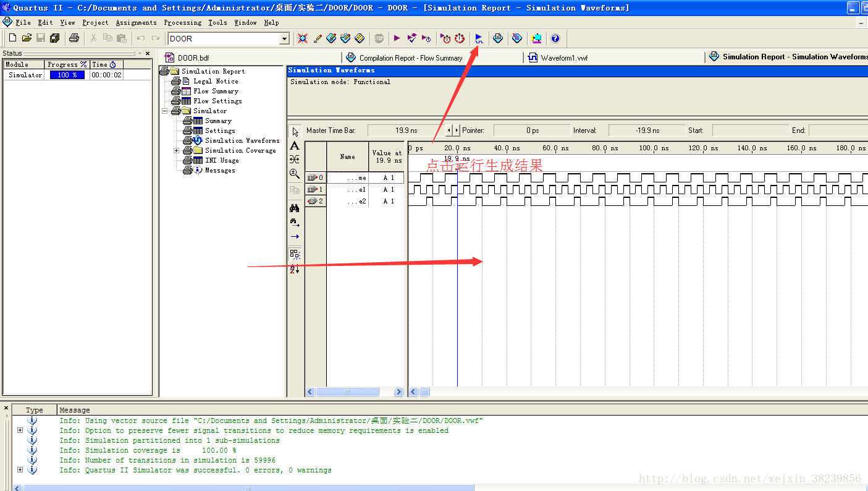Click the Print icon in toolbar
868x491 pixels.
(74, 38)
